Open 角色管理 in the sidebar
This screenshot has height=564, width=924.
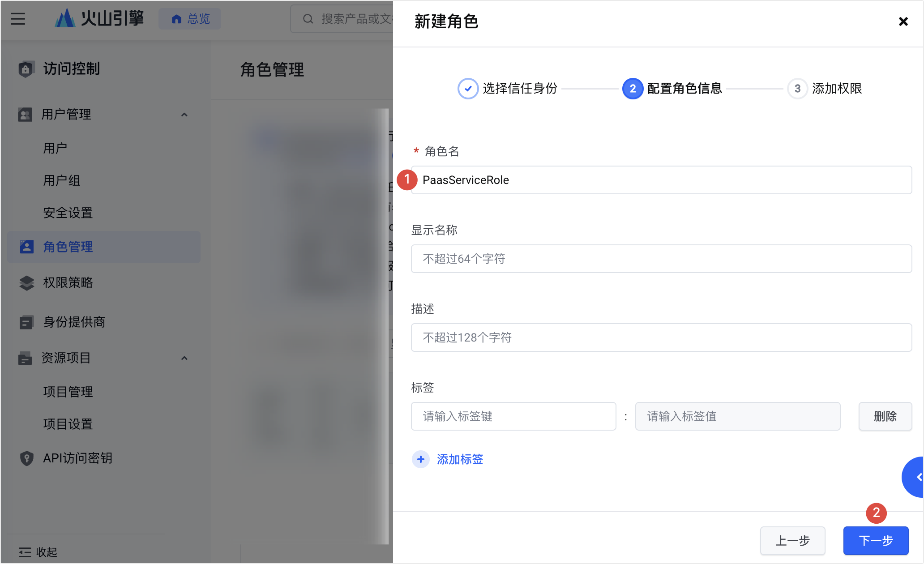[x=68, y=247]
